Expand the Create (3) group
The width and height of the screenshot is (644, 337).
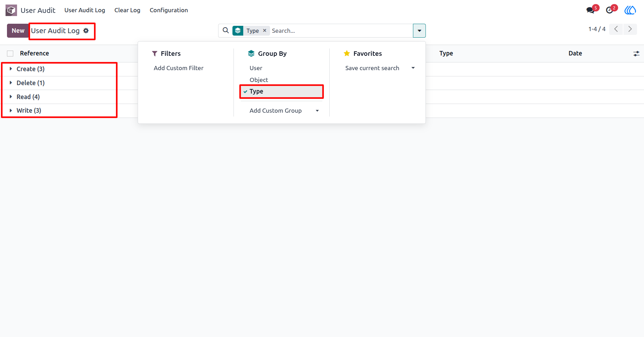tap(31, 69)
